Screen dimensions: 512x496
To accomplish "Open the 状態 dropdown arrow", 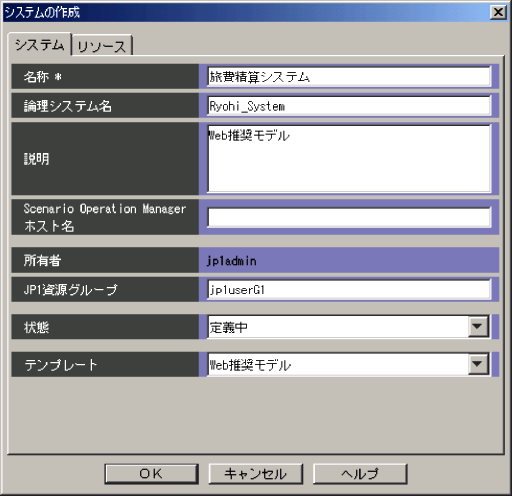I will (x=478, y=327).
